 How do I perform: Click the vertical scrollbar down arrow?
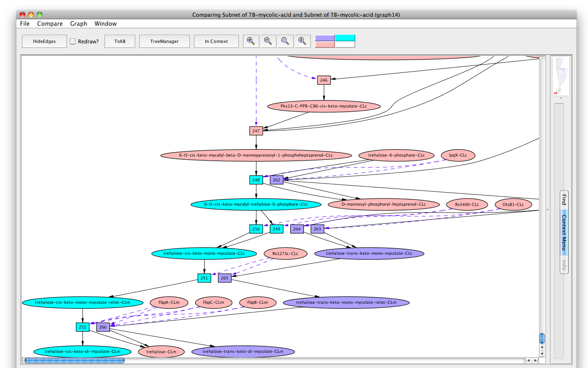[x=542, y=354]
